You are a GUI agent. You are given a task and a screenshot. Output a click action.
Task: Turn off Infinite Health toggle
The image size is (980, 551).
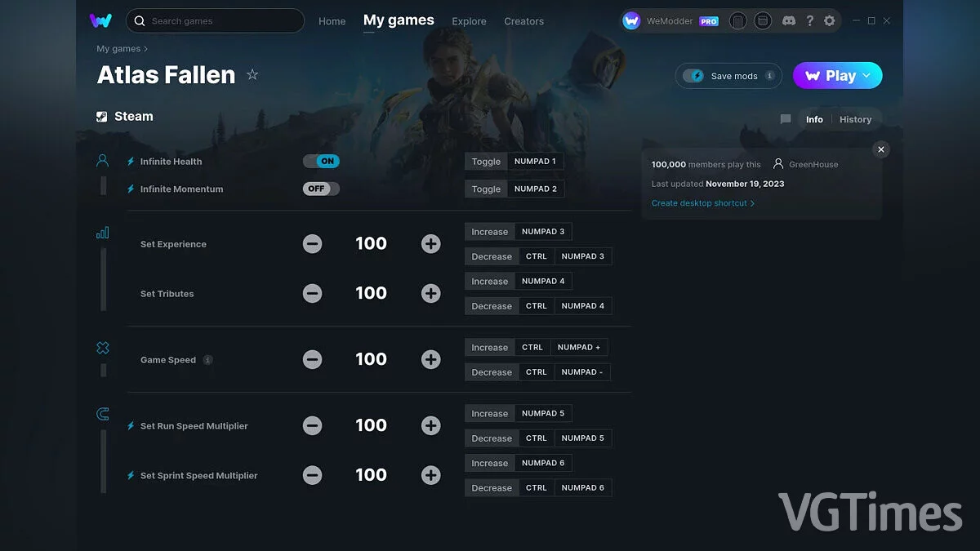321,162
